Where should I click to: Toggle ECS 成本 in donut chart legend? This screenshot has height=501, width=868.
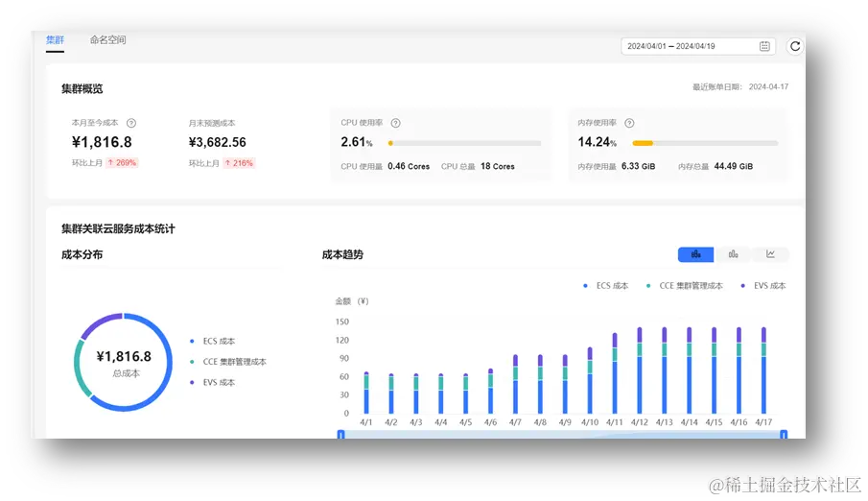pyautogui.click(x=213, y=342)
